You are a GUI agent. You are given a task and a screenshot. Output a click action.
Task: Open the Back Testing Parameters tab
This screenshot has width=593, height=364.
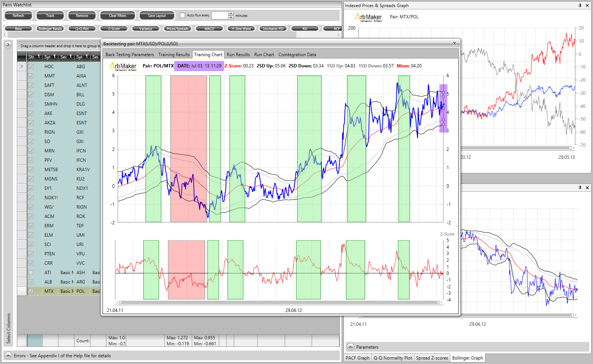click(130, 55)
